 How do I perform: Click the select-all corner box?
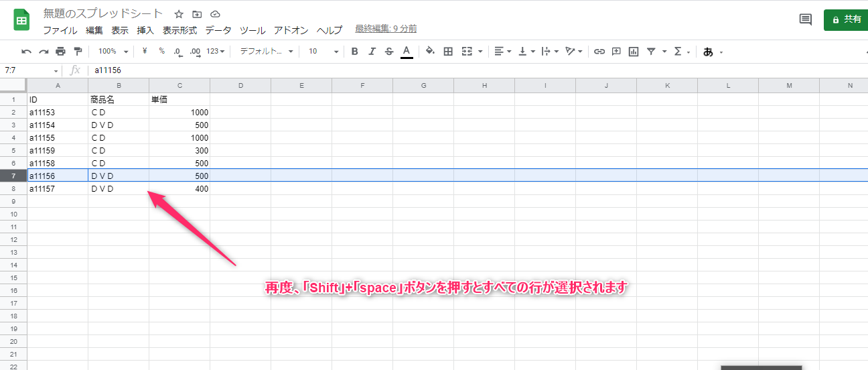[13, 85]
